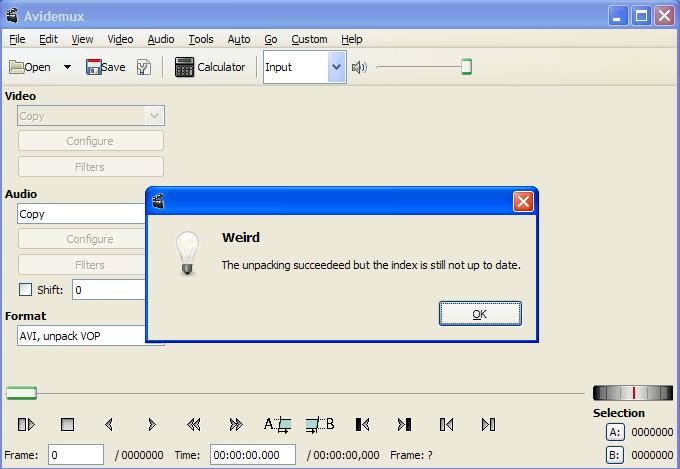Image resolution: width=680 pixels, height=469 pixels.
Task: Play the video with Play button
Action: coord(26,424)
